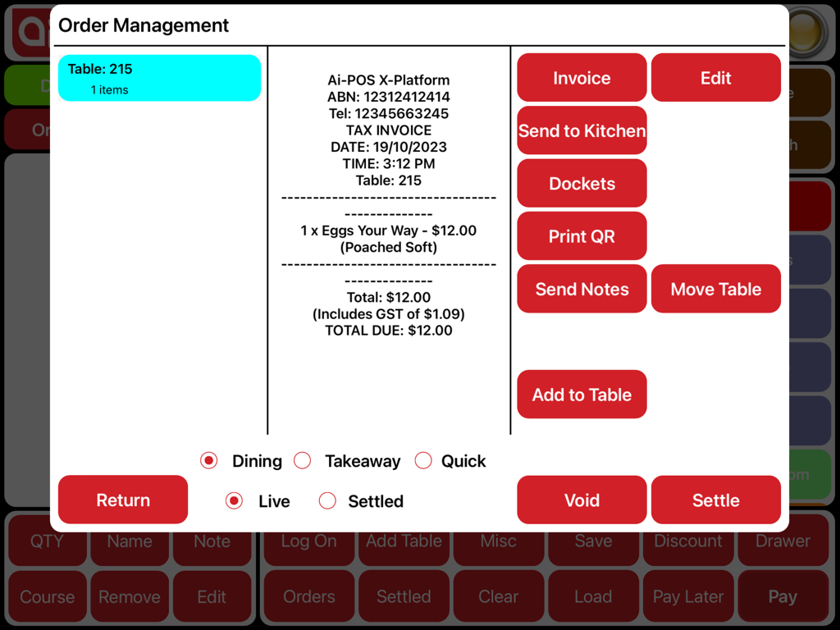Select the Takeaway order type
The width and height of the screenshot is (840, 630).
302,461
